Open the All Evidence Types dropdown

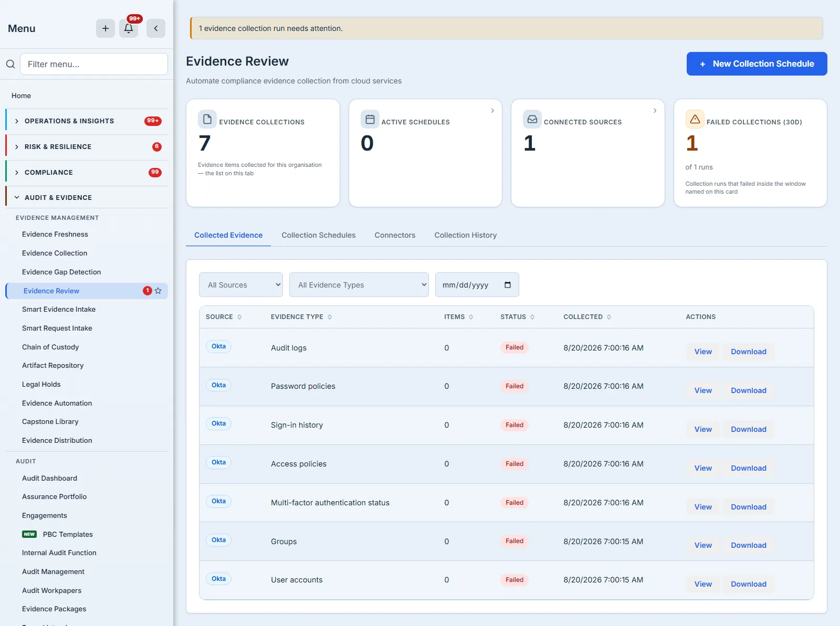tap(359, 285)
